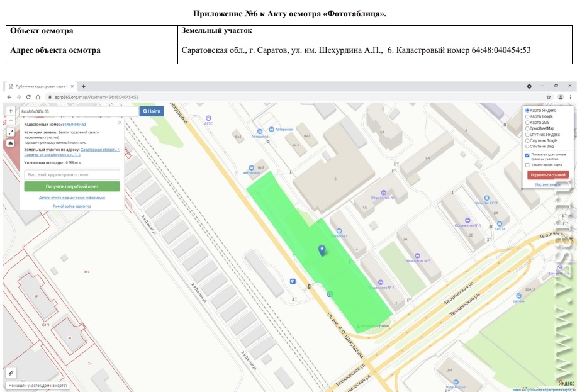
Task: Zoom out with the map minus button
Action: 11,119
